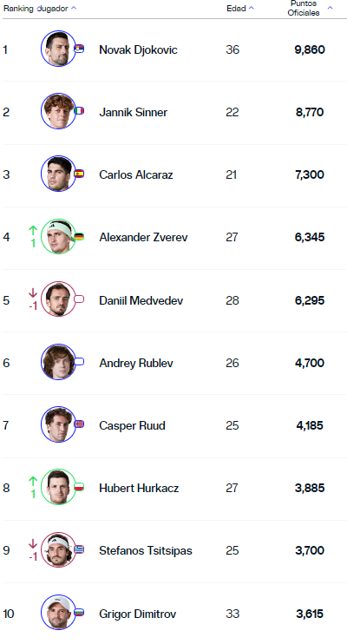The image size is (347, 644).
Task: Click the Greek flag beside Stefanos Tsitsipas
Action: [79, 549]
